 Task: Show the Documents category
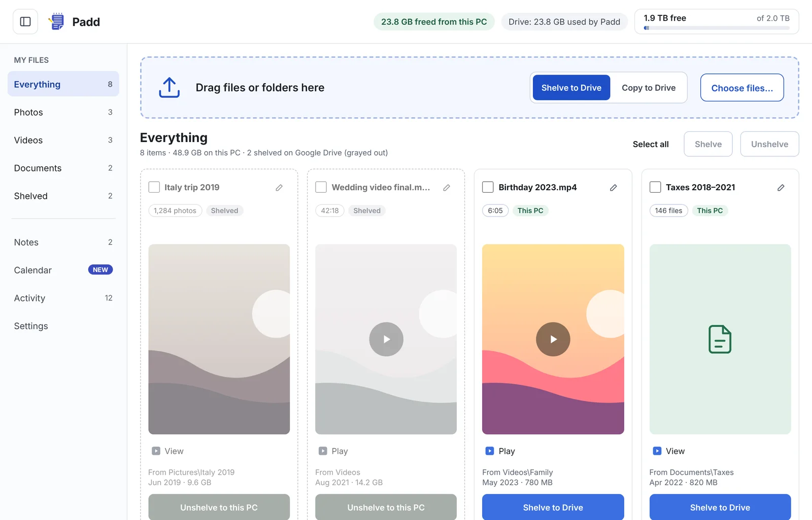point(63,168)
